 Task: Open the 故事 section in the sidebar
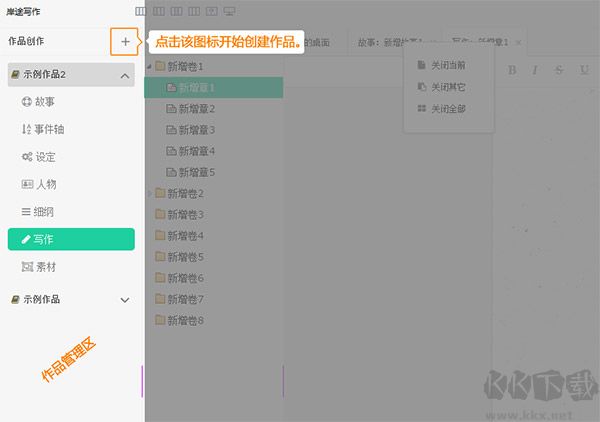coord(38,102)
